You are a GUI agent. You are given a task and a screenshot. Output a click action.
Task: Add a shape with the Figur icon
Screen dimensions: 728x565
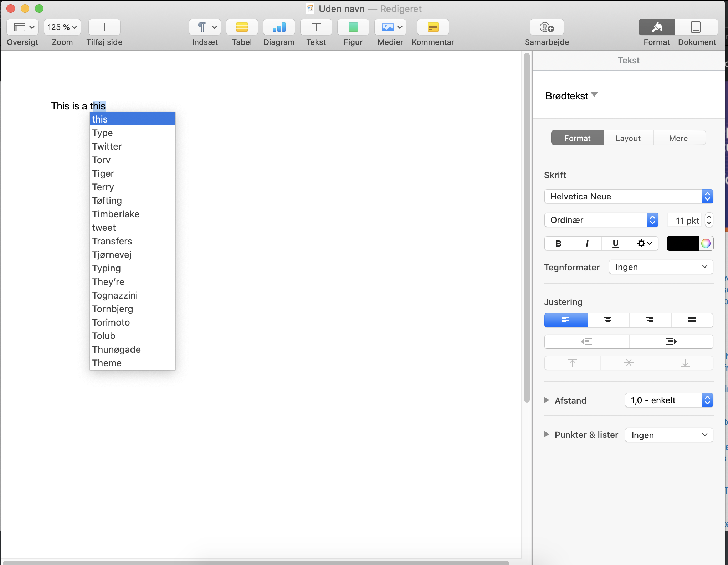pos(353,27)
